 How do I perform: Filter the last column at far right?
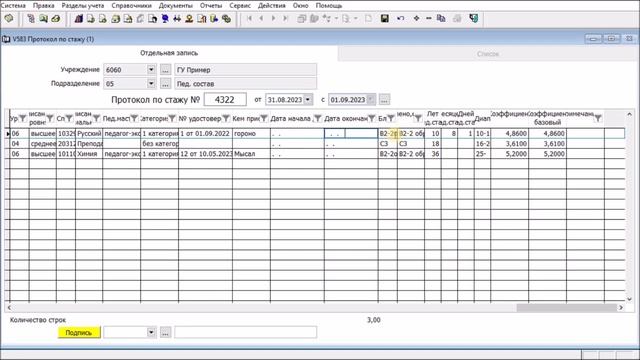point(598,118)
